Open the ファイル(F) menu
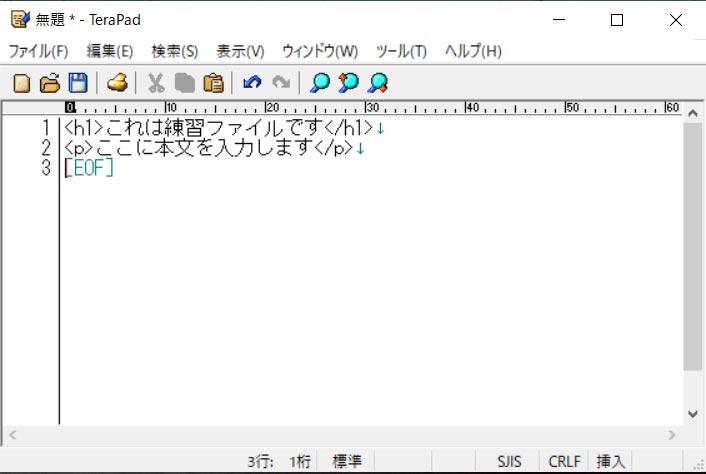This screenshot has width=706, height=474. coord(38,51)
